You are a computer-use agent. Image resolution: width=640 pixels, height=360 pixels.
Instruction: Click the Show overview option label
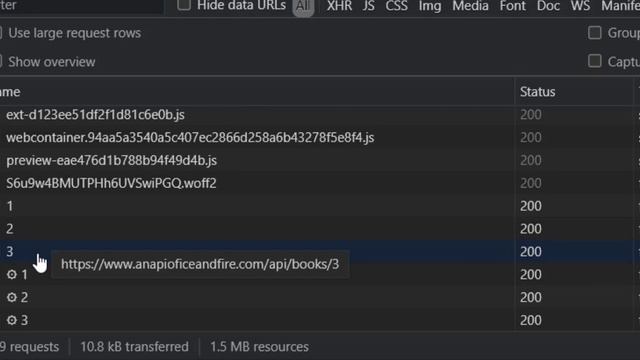52,62
